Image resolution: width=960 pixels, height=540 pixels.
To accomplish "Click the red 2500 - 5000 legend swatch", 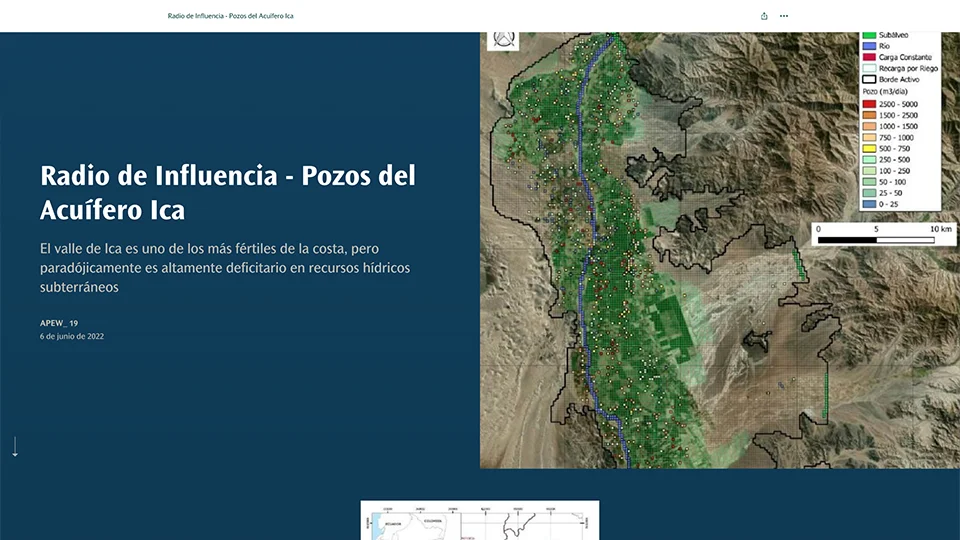I will (869, 105).
